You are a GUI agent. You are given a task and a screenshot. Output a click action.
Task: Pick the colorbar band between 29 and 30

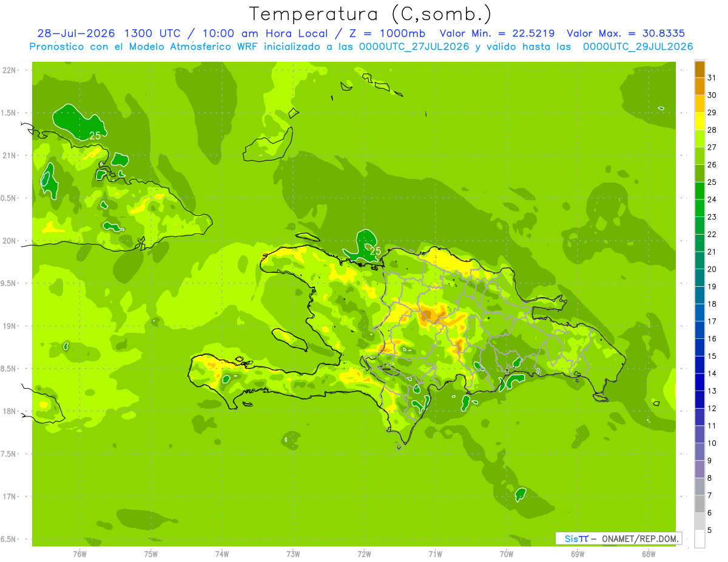coord(699,104)
